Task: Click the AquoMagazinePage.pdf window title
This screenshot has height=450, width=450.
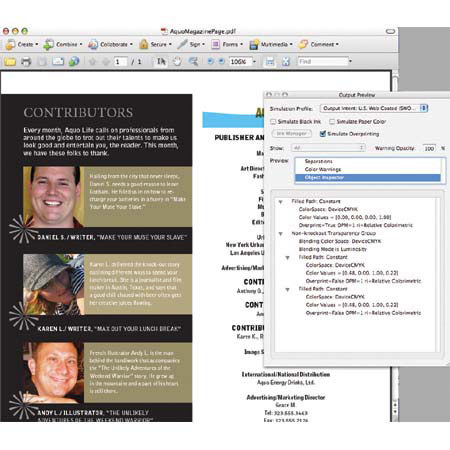Action: point(202,31)
